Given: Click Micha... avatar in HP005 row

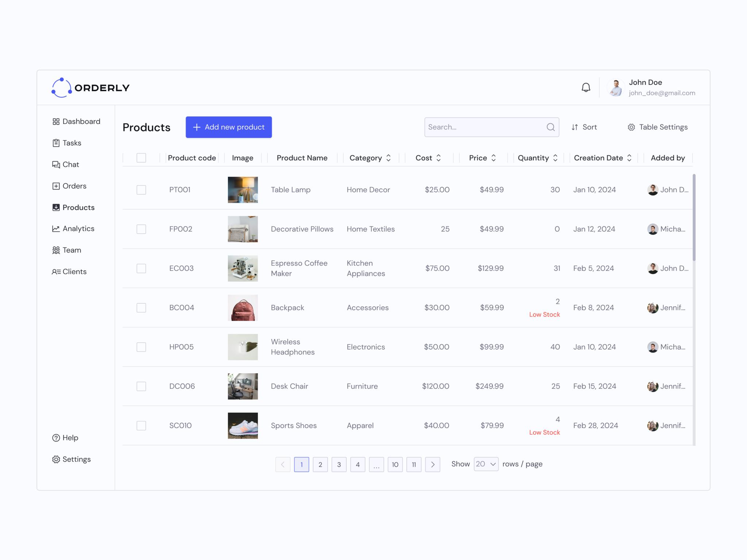Looking at the screenshot, I should tap(653, 347).
